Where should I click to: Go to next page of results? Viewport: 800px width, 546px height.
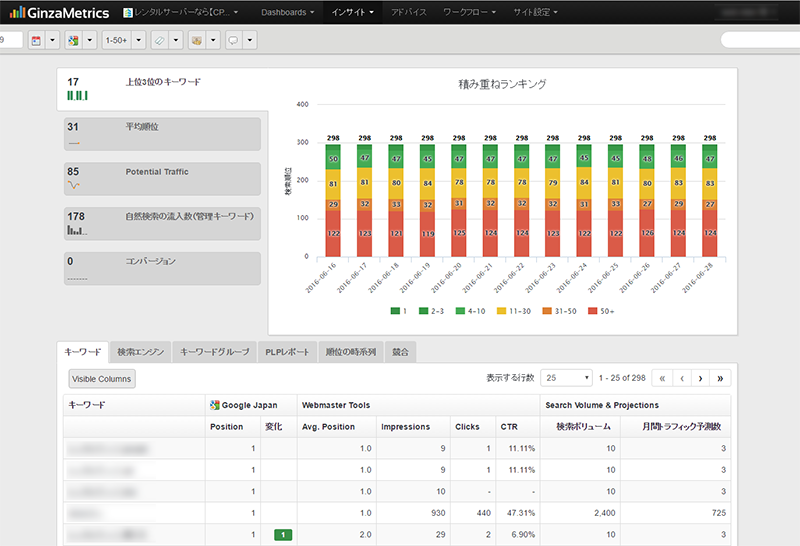[700, 378]
